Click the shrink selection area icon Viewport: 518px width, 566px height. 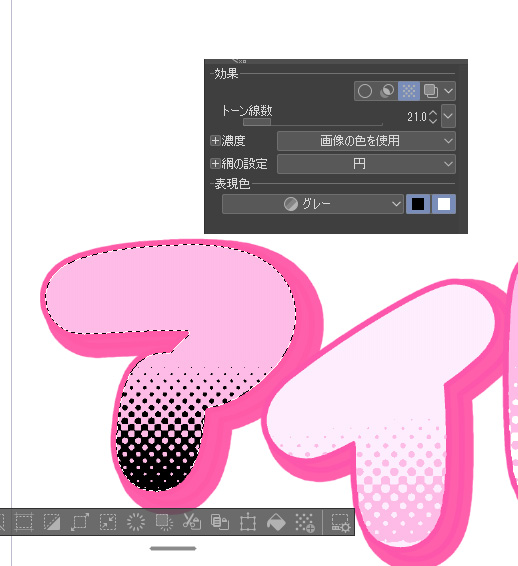[108, 522]
